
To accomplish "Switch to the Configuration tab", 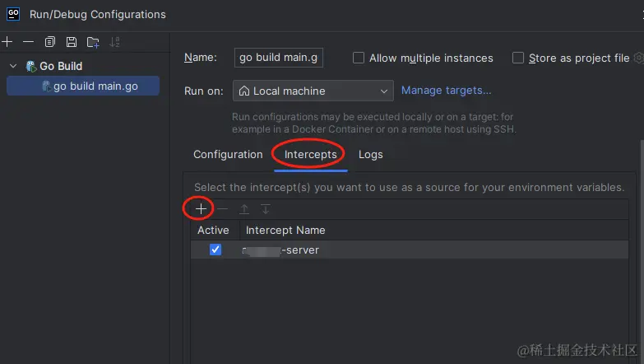I will coord(228,154).
